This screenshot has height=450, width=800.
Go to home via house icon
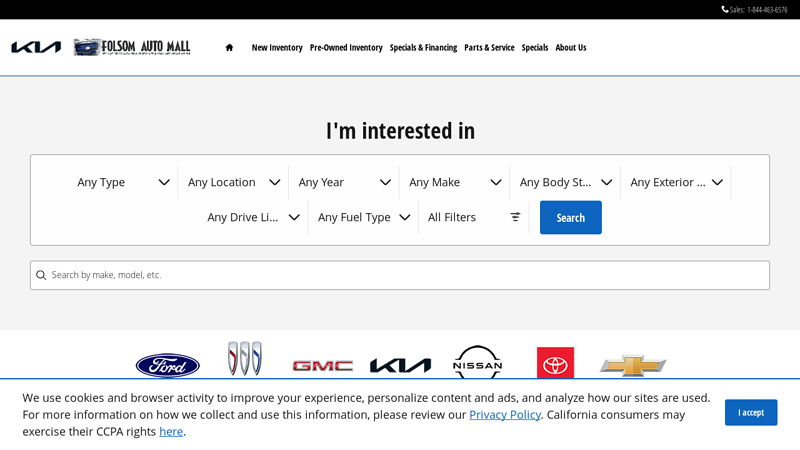[229, 47]
